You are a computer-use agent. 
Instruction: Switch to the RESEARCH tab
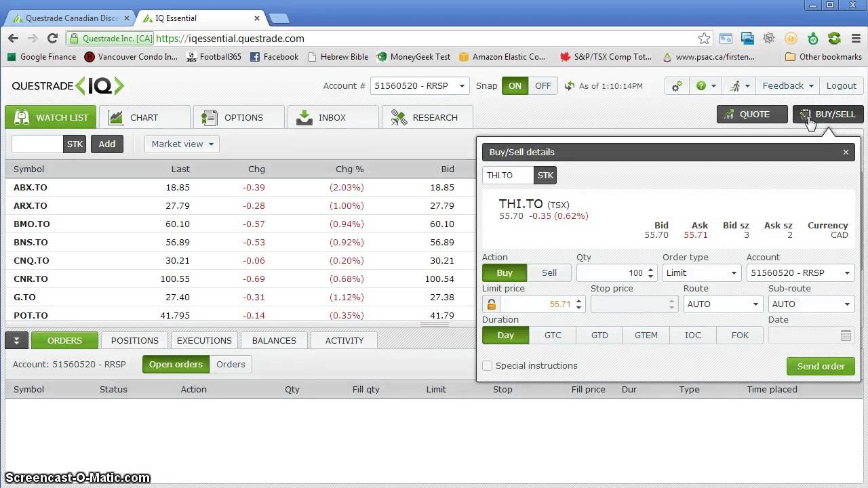click(x=427, y=117)
